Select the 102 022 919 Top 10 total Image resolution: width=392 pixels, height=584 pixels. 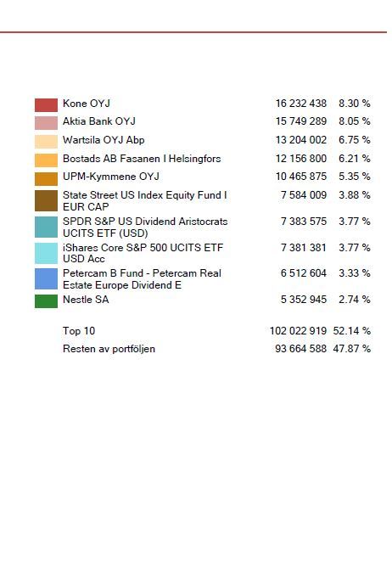(x=298, y=331)
